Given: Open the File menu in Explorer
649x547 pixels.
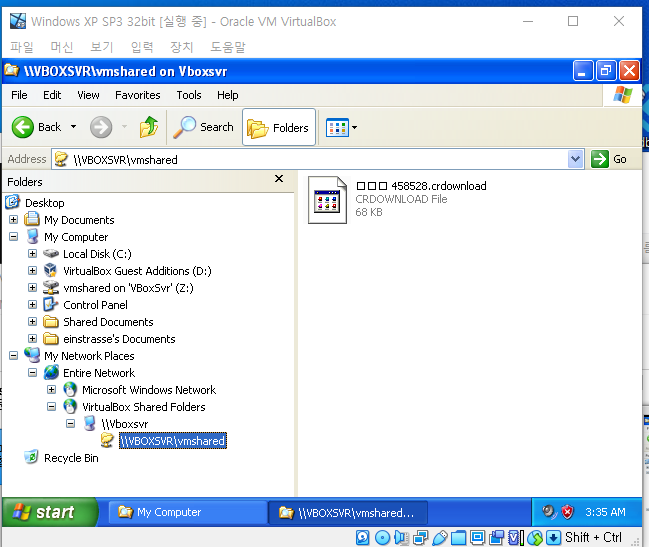Looking at the screenshot, I should pyautogui.click(x=19, y=95).
